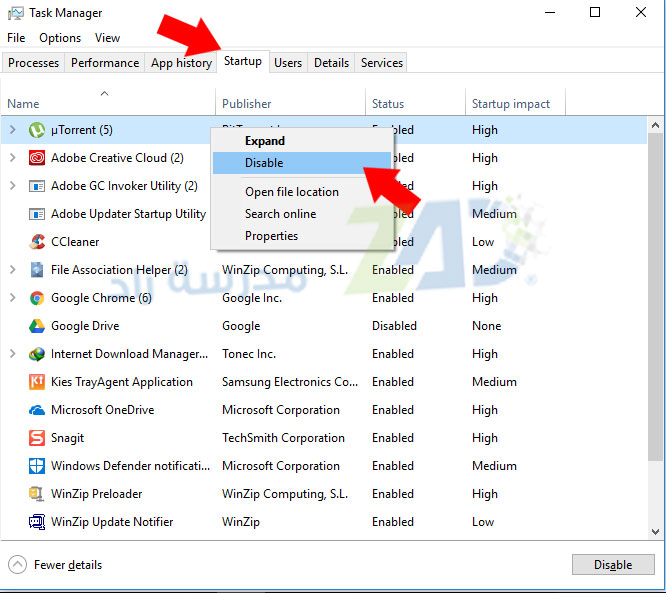Click the Google Chrome icon
Viewport: 666px width, 593px height.
(37, 298)
